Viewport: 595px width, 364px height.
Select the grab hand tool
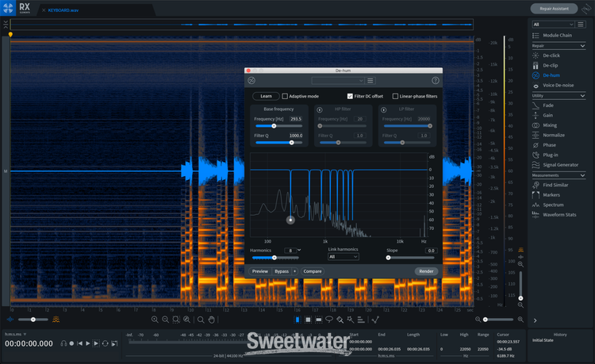(x=211, y=320)
